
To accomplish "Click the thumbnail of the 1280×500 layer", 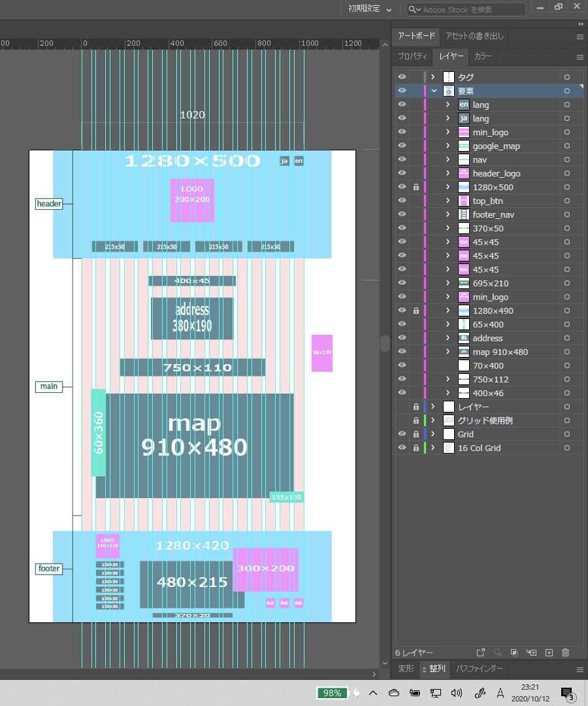I will [x=463, y=187].
